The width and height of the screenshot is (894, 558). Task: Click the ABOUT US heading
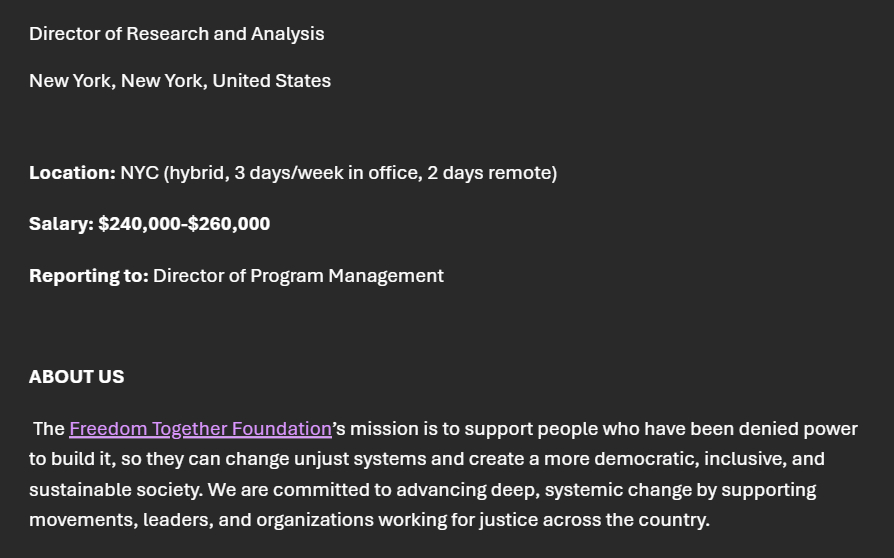[x=77, y=377]
